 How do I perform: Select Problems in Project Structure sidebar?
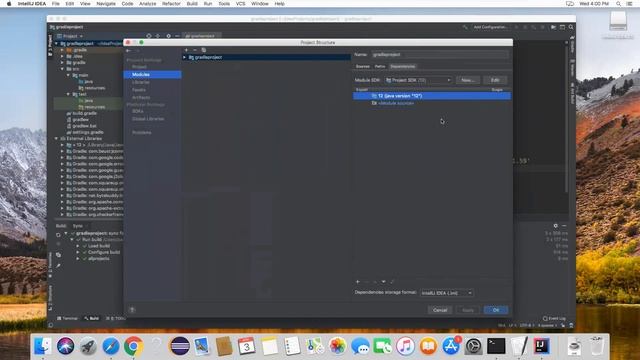[x=142, y=133]
